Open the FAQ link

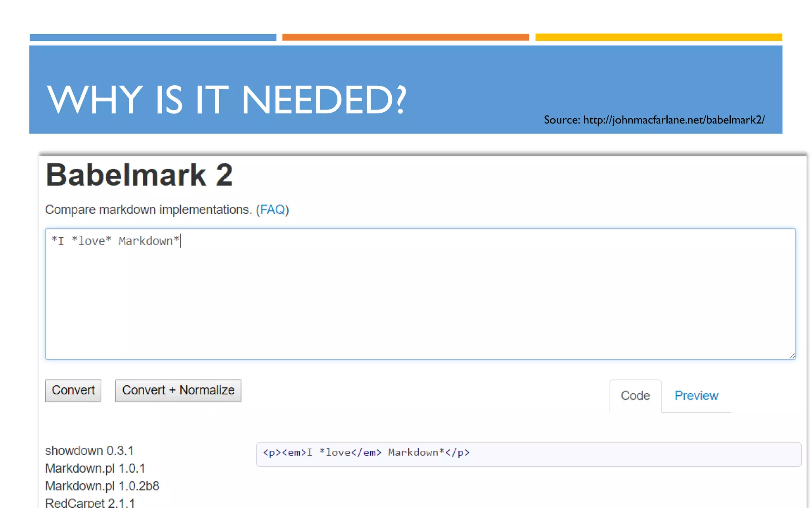[272, 210]
